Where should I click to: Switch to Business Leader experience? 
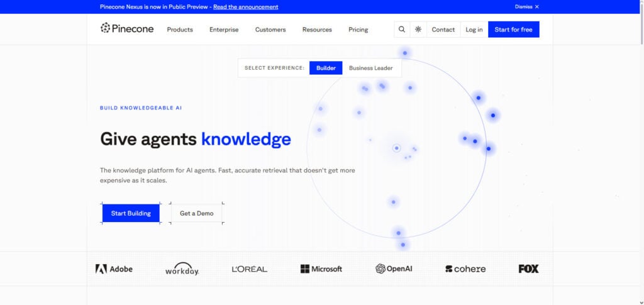coord(371,68)
